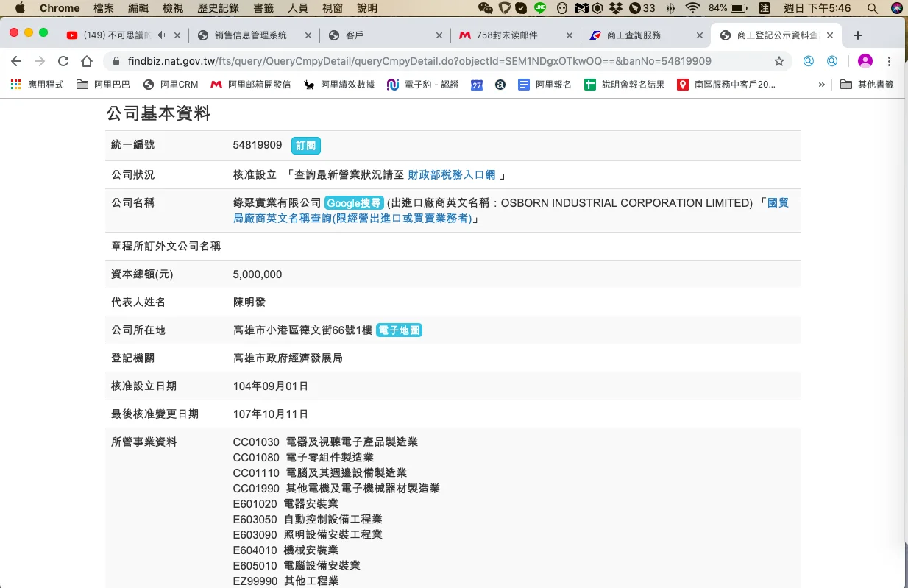Image resolution: width=908 pixels, height=588 pixels.
Task: Expand hidden bookmarks overflow chevron
Action: pos(821,85)
